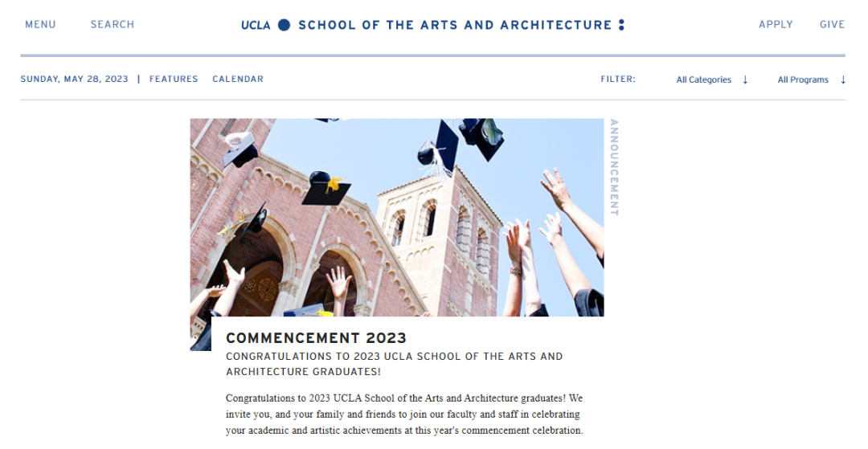Click the vertical ANNOUNCEMENT label
868x449 pixels.
tap(614, 168)
